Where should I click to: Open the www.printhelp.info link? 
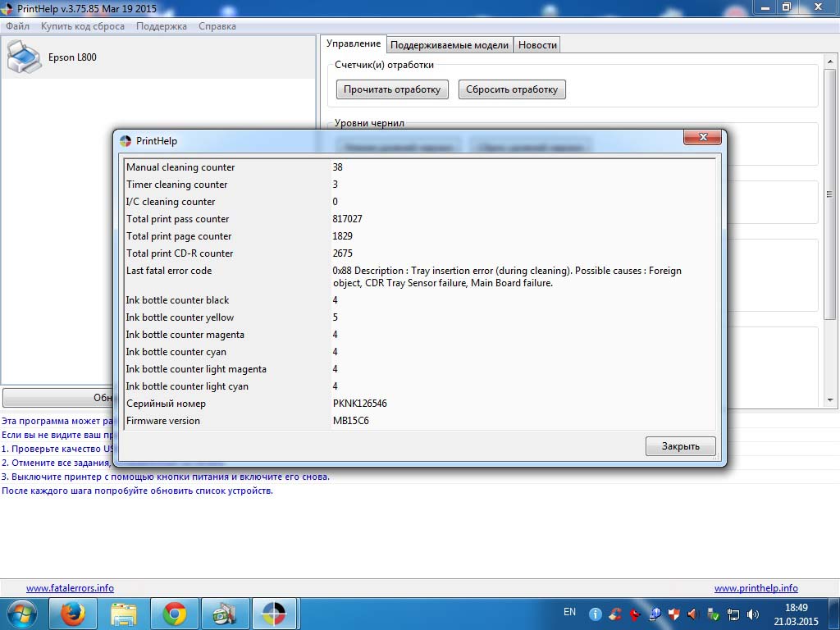coord(756,588)
